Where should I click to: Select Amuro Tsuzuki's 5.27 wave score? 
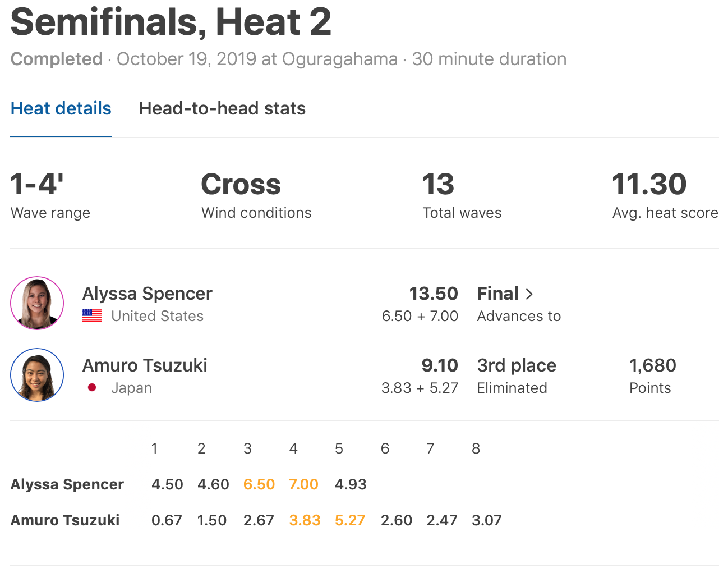click(350, 520)
